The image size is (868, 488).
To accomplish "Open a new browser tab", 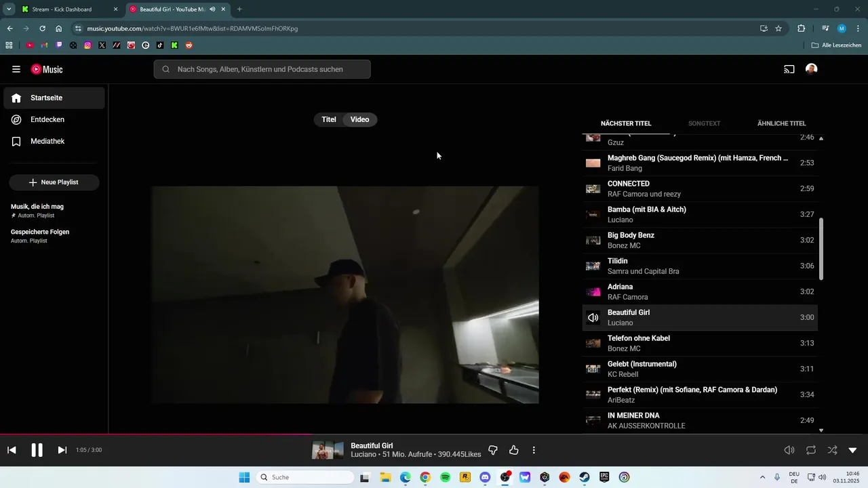I will (x=239, y=9).
